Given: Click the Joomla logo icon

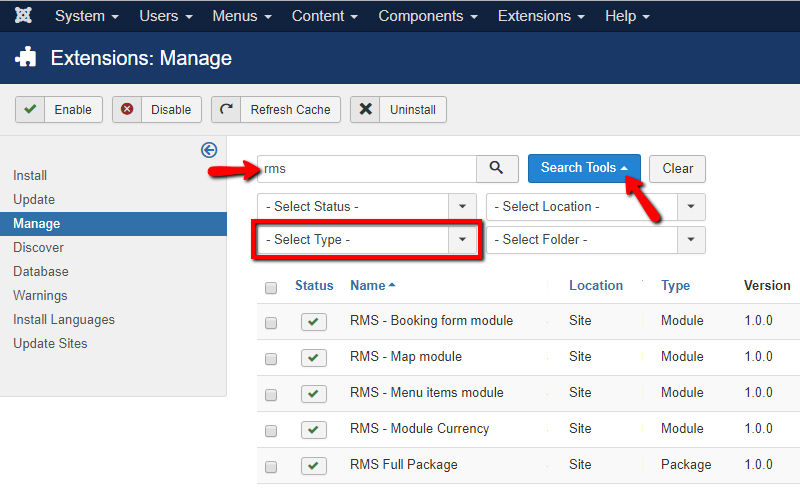Looking at the screenshot, I should (23, 16).
